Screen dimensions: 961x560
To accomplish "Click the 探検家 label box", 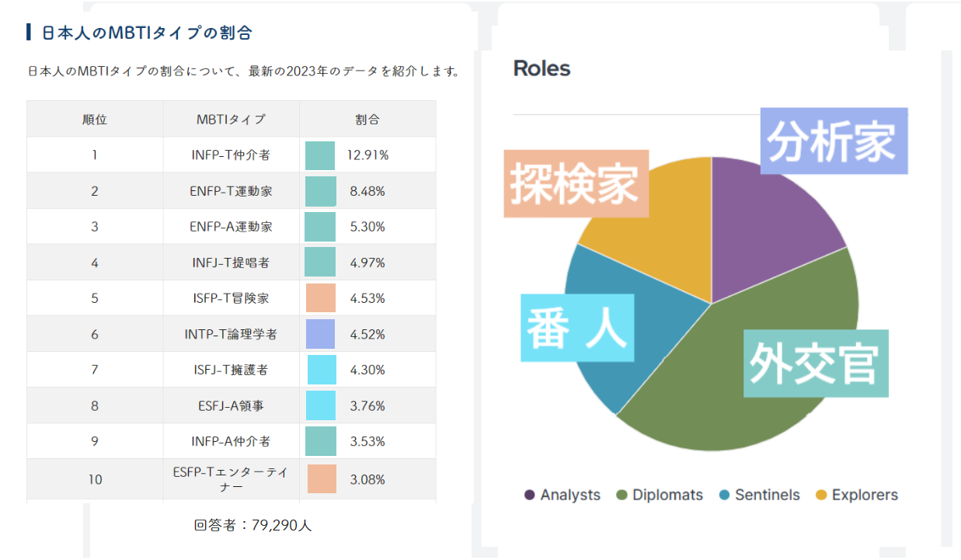I will tap(576, 183).
